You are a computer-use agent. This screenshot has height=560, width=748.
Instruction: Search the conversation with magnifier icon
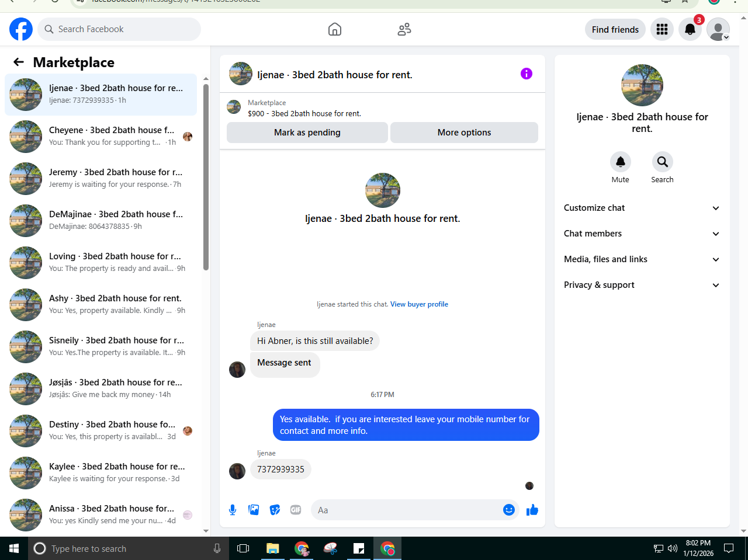coord(662,162)
